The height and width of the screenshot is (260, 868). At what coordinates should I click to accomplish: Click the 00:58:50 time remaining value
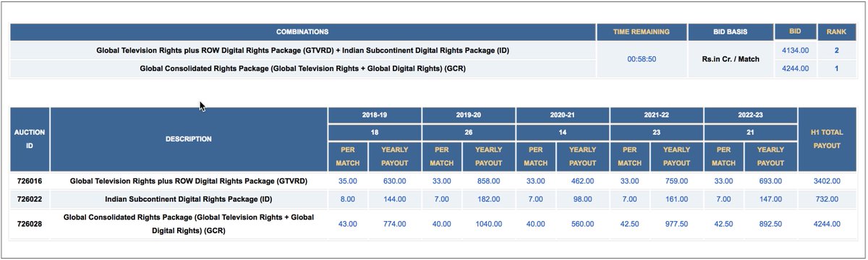[x=641, y=59]
